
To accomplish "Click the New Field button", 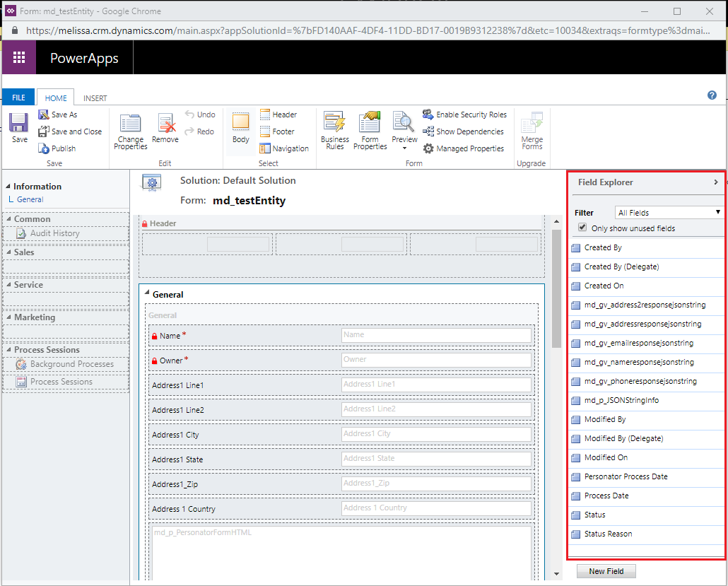I will click(606, 571).
